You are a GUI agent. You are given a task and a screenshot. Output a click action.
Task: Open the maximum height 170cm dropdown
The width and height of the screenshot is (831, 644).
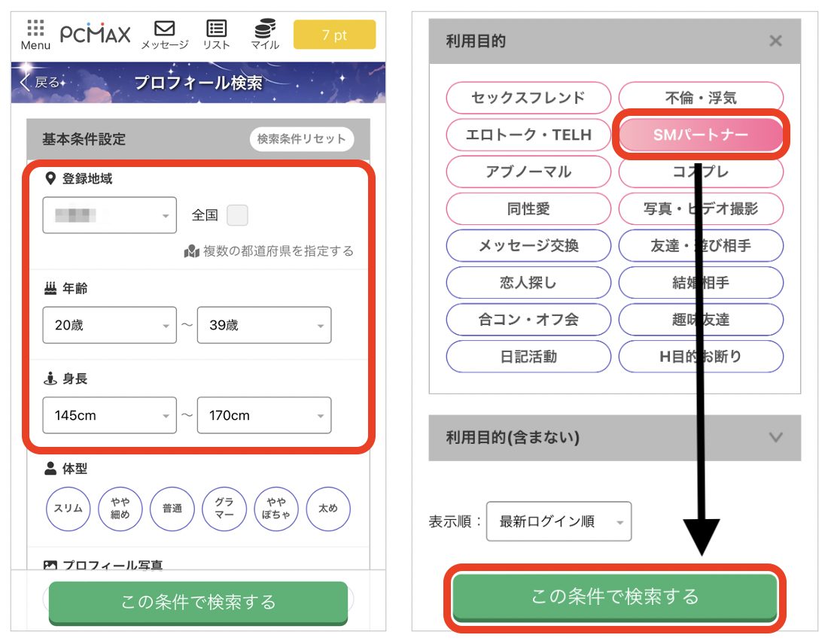[x=263, y=415]
